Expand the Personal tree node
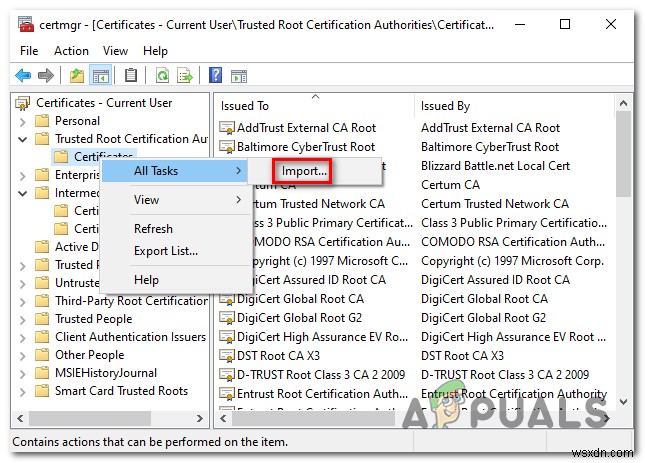645x463 pixels. [x=23, y=122]
